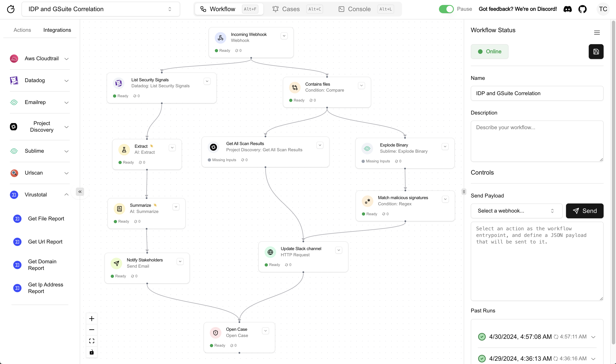Toggle collapse the left sidebar panel
Image resolution: width=616 pixels, height=364 pixels.
[x=80, y=191]
